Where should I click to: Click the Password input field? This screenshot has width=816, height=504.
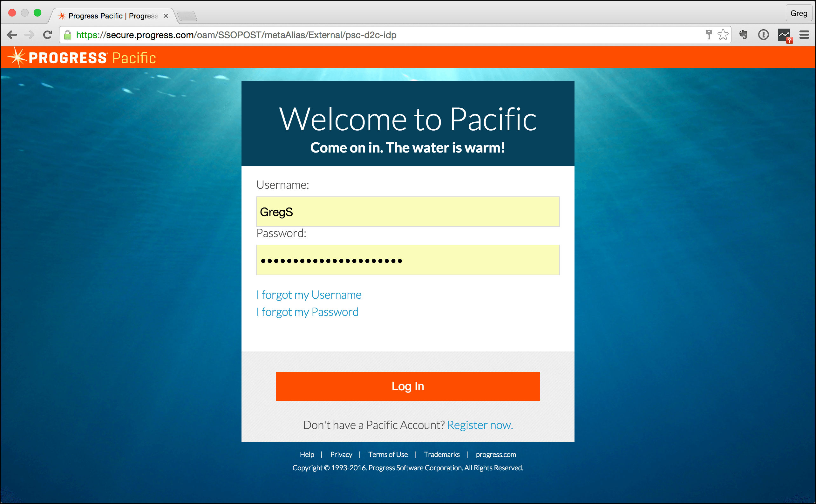[408, 260]
